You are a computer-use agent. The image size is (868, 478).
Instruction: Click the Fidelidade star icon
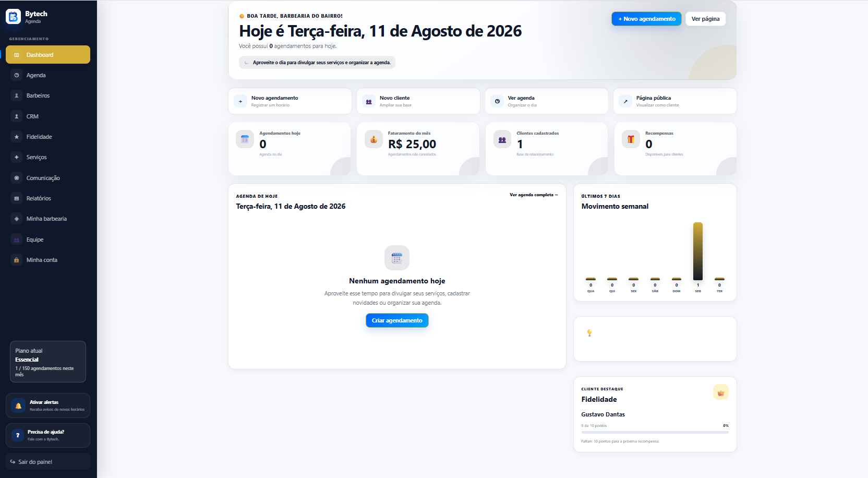click(x=17, y=137)
